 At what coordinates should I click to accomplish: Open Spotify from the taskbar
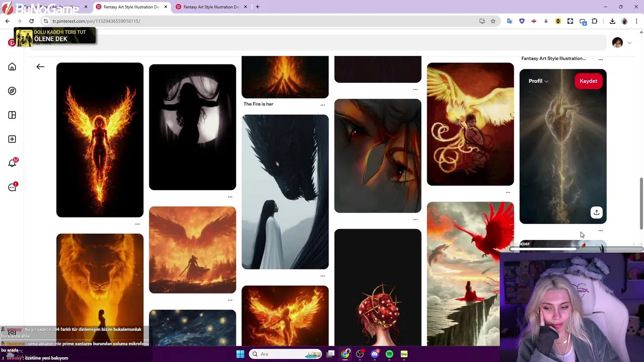pyautogui.click(x=389, y=354)
